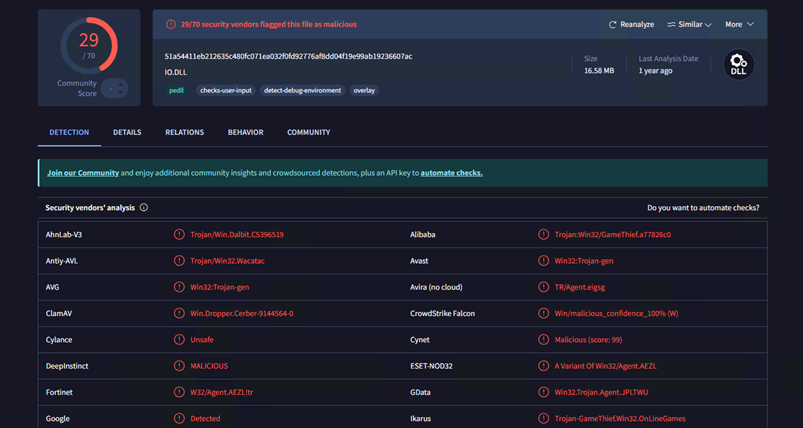Click the Reanalyze refresh icon
The image size is (803, 428).
click(612, 25)
